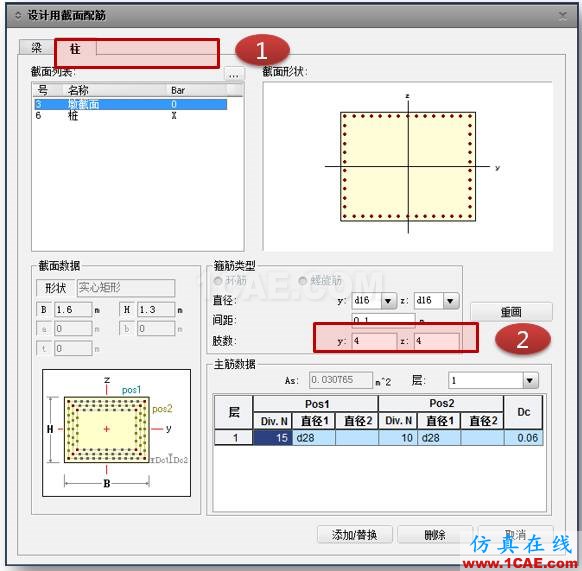Image resolution: width=582 pixels, height=571 pixels.
Task: Select layer row header 1
Action: click(234, 438)
